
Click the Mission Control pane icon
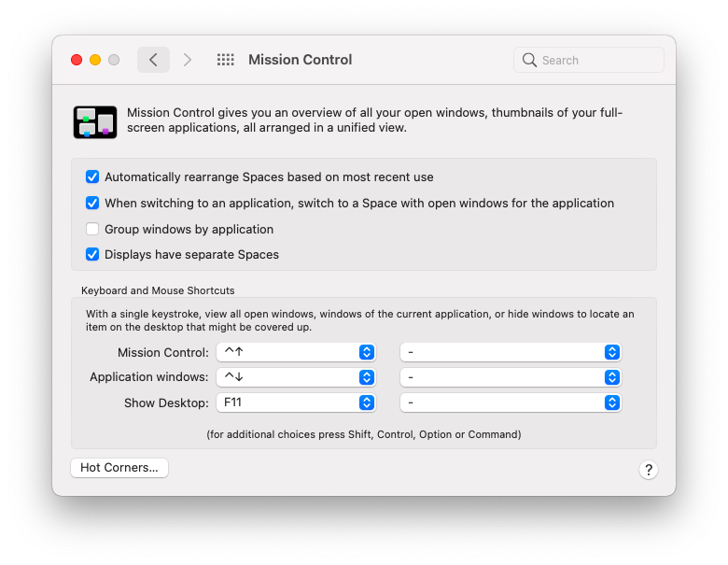pos(95,122)
